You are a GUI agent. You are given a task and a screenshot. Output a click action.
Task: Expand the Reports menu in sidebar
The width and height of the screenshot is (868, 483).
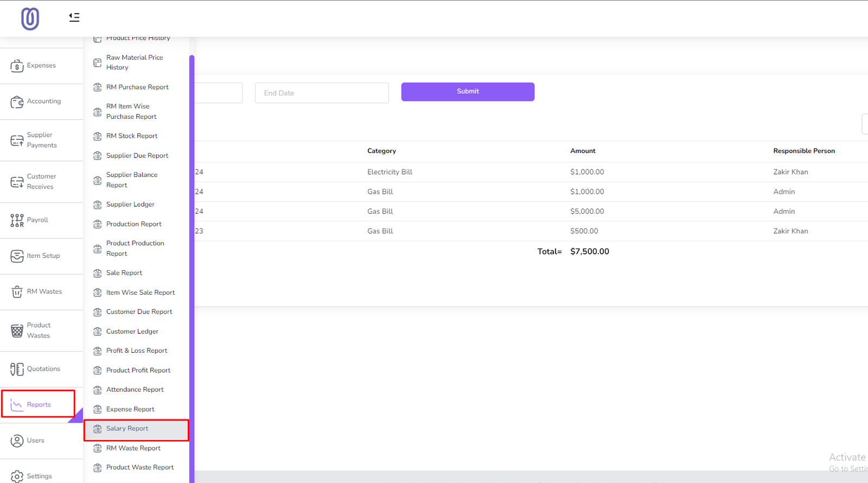[39, 405]
